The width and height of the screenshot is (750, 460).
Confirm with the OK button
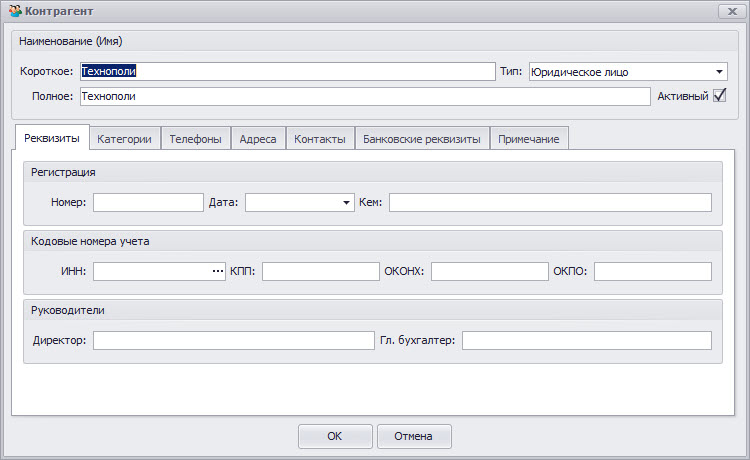coord(335,436)
